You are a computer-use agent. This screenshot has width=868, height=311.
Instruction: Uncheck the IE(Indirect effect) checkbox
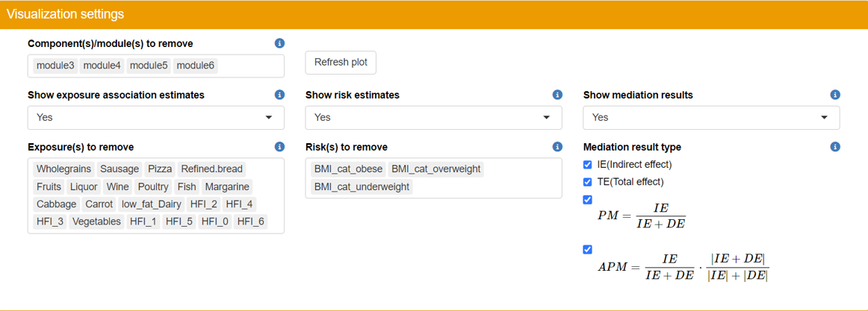pyautogui.click(x=588, y=165)
